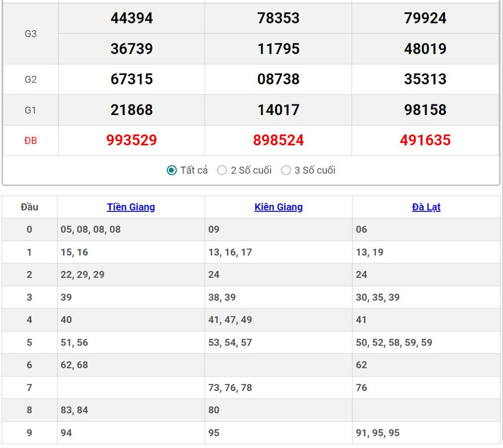503x448 pixels.
Task: Click Kiên Giang cell "73, 76, 78"
Action: 230,388
